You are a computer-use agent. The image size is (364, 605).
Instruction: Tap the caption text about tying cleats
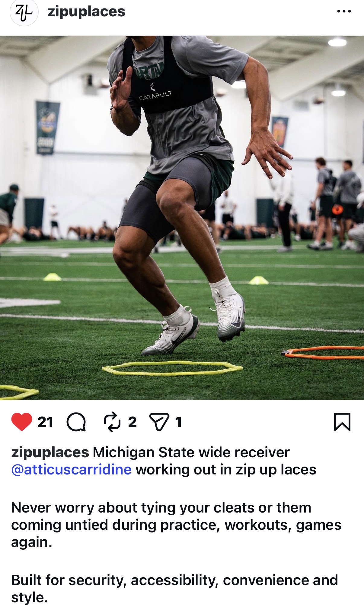pos(176,525)
